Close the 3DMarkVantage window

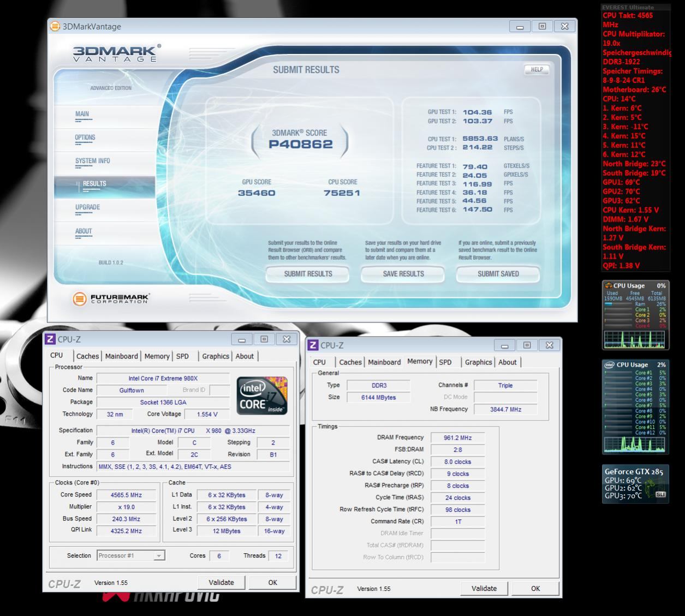(x=564, y=26)
